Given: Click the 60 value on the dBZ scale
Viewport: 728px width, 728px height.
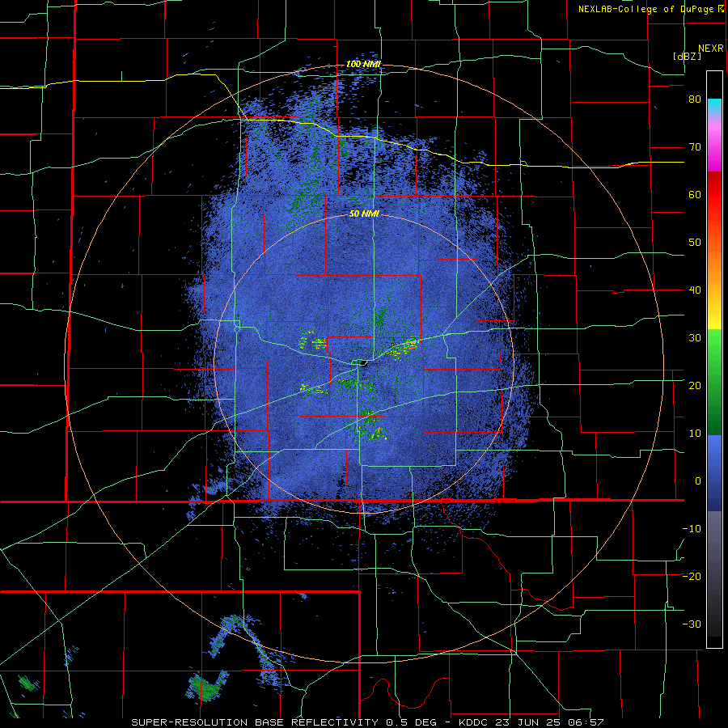Looking at the screenshot, I should 695,194.
